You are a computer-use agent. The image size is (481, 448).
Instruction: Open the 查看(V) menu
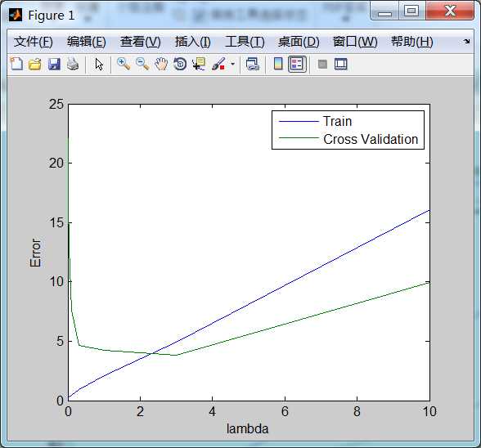click(x=141, y=42)
